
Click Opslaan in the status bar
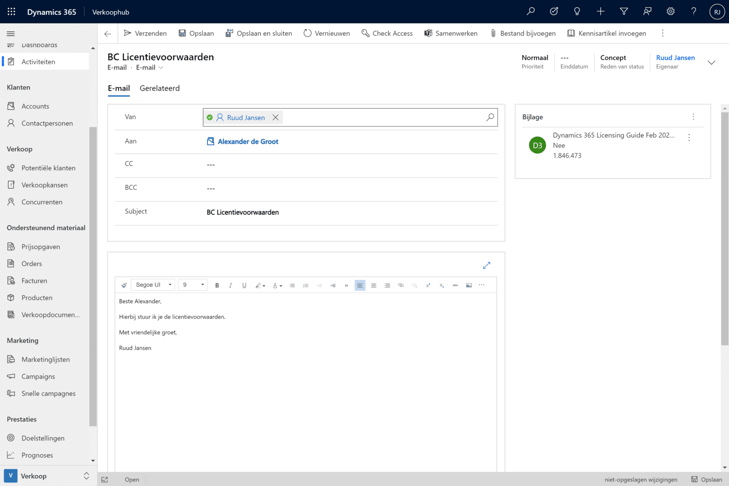click(706, 479)
